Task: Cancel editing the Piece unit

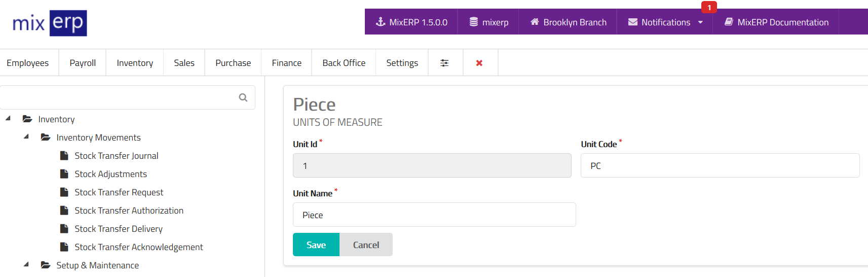Action: (x=366, y=245)
